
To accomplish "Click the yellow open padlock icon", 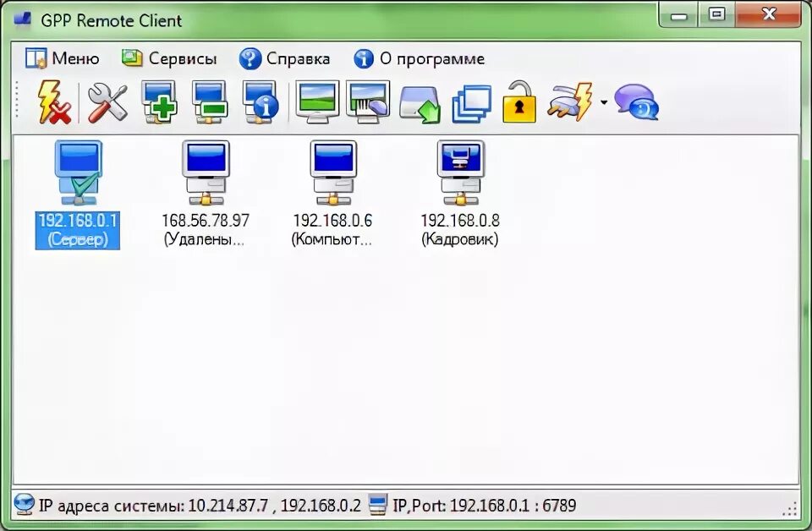I will (518, 101).
